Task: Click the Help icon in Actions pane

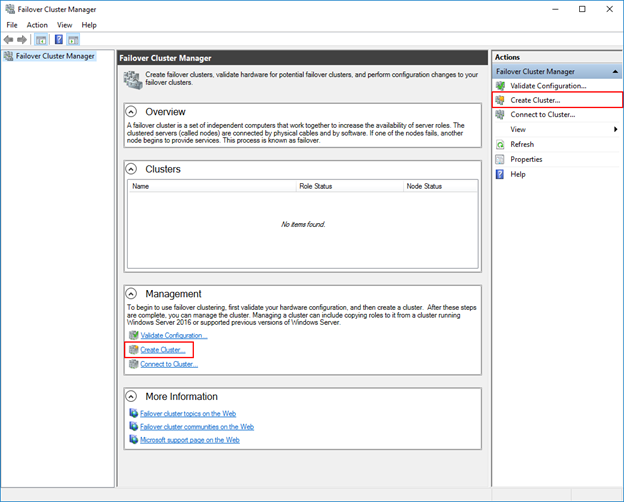Action: (500, 174)
